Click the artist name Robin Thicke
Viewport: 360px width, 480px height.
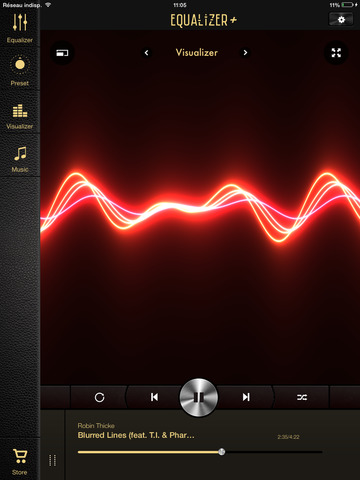point(96,426)
